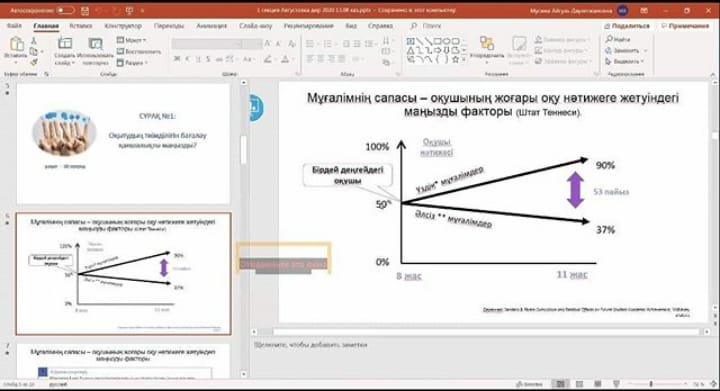The height and width of the screenshot is (391, 720).
Task: Click the Save icon in title bar
Action: click(85, 10)
